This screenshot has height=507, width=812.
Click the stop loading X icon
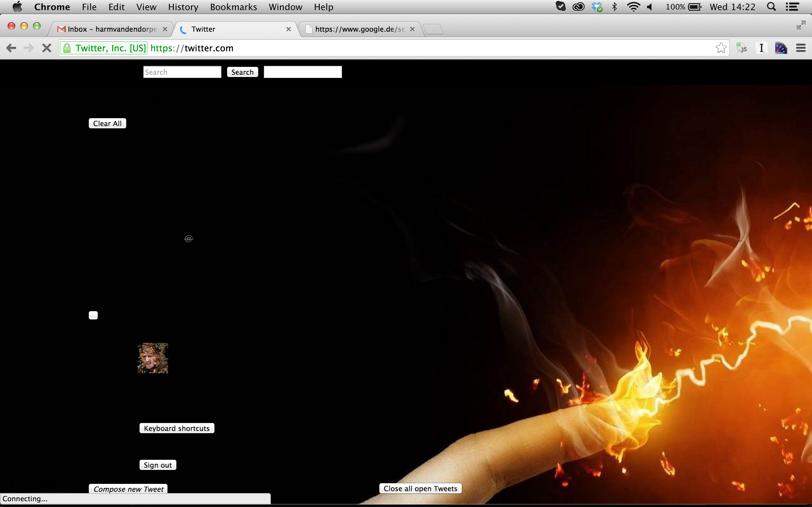(47, 48)
